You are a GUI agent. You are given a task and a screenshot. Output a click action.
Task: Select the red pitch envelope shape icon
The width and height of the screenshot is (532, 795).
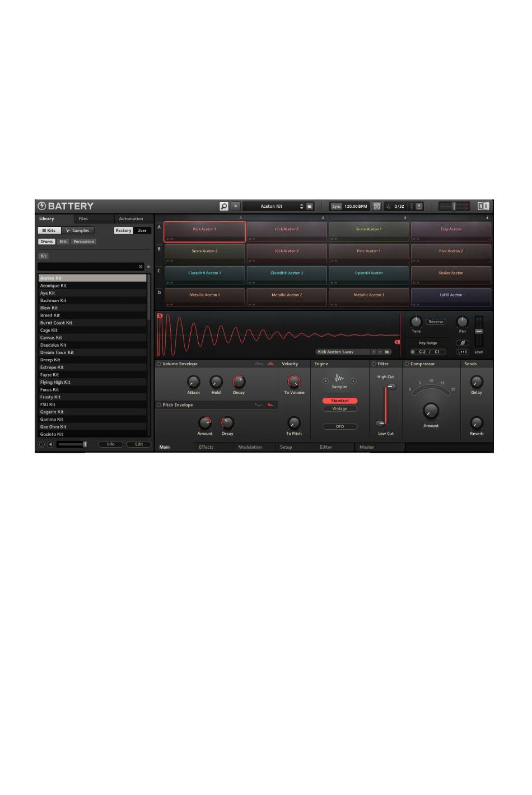coord(271,405)
